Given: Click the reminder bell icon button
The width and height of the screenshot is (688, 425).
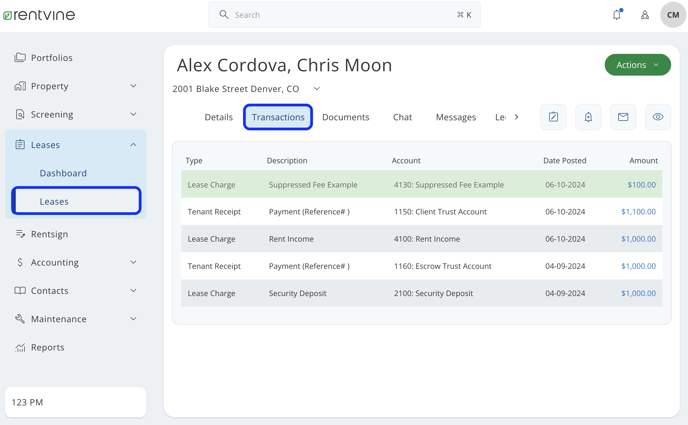Looking at the screenshot, I should [x=588, y=117].
